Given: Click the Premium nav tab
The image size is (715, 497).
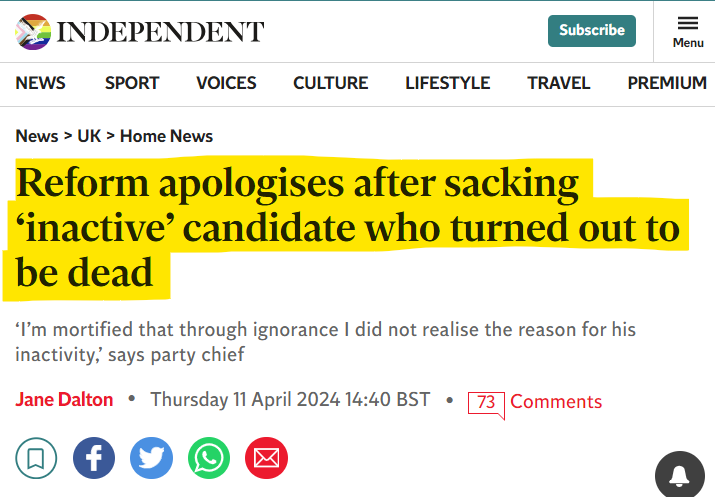Looking at the screenshot, I should click(x=667, y=83).
